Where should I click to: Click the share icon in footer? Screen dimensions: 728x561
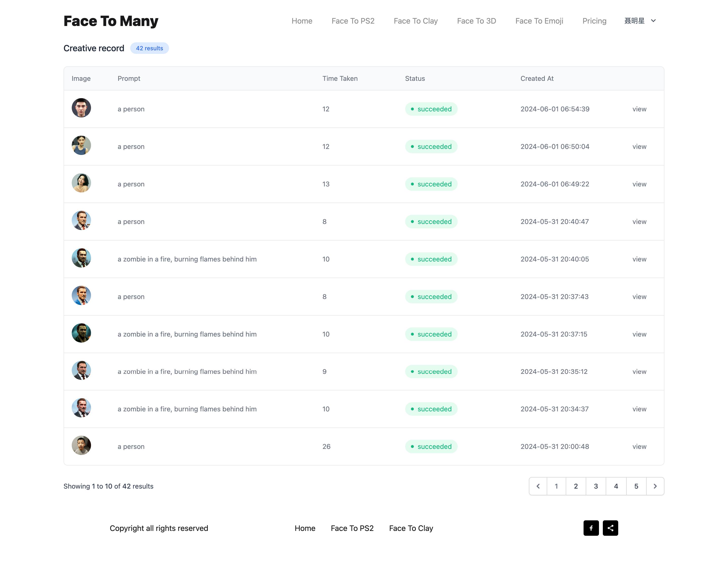[x=610, y=528]
